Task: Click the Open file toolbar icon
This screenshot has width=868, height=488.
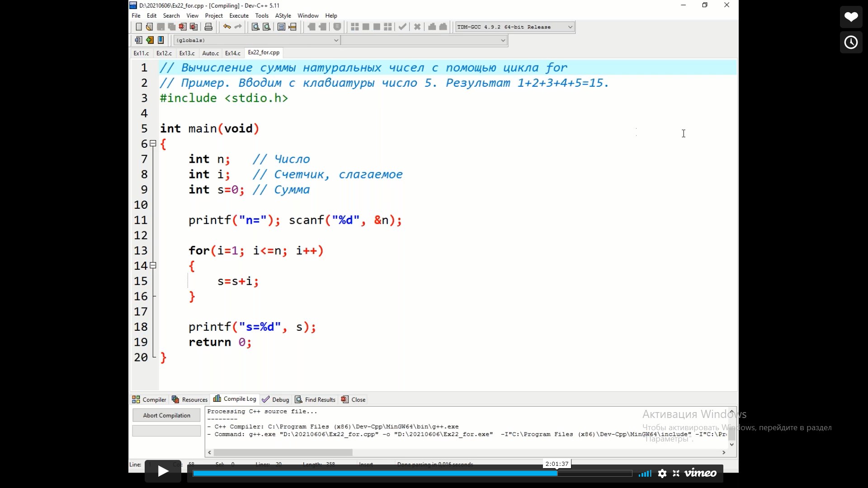Action: (150, 27)
